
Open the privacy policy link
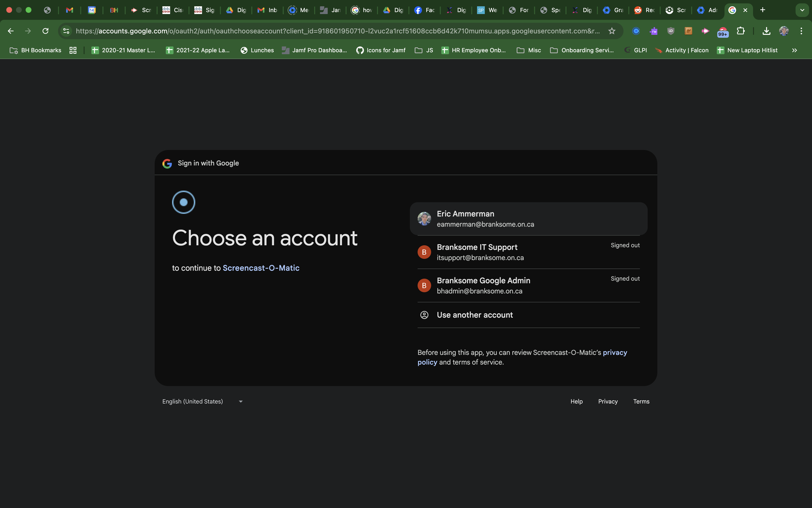tap(615, 352)
